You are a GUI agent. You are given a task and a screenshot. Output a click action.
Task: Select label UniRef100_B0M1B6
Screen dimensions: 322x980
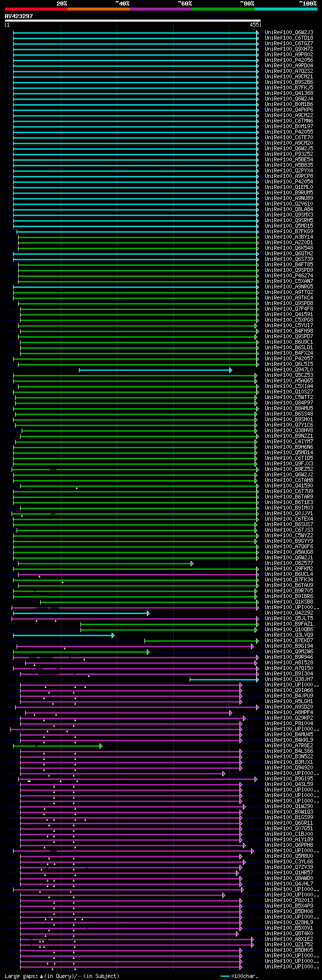pyautogui.click(x=289, y=105)
